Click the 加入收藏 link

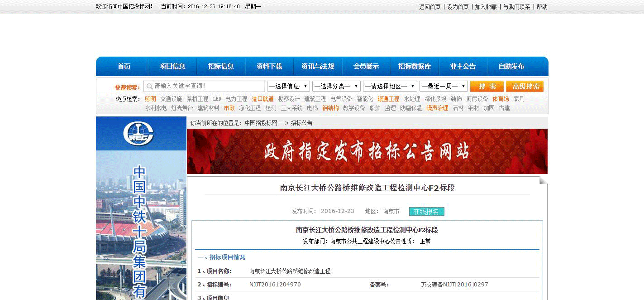point(486,7)
